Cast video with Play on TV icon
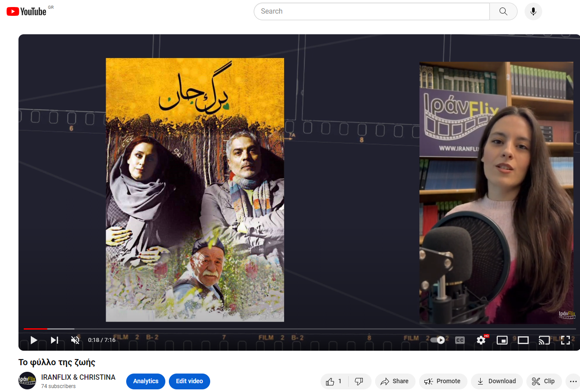580x392 pixels. coord(544,340)
